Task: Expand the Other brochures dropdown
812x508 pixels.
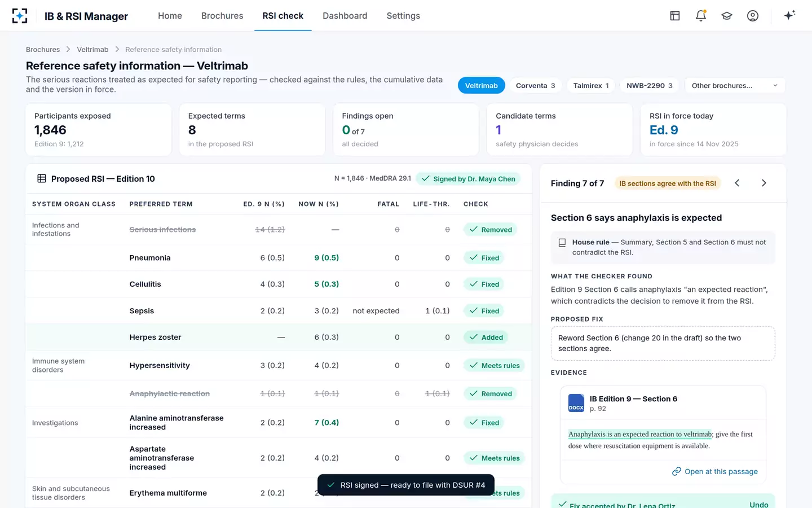Action: click(735, 86)
